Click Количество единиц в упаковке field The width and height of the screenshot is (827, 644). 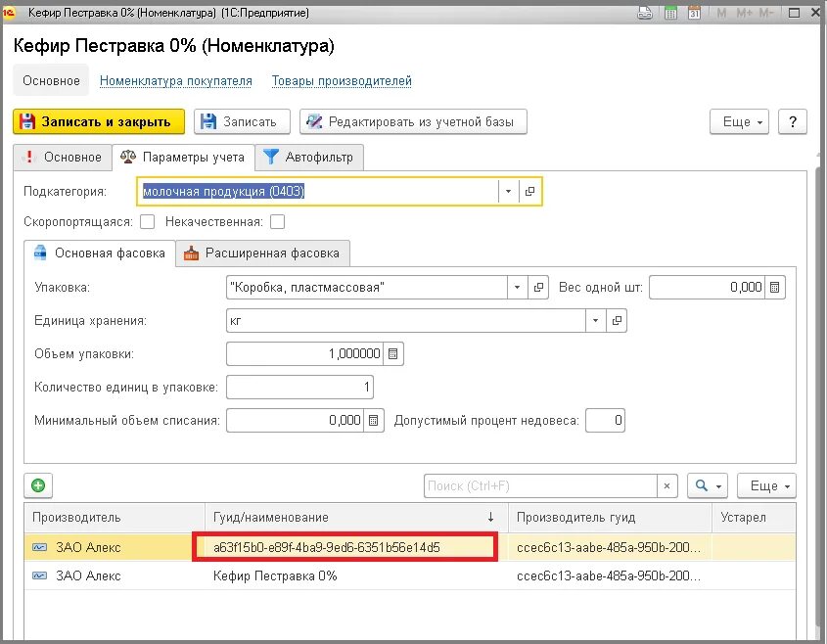pos(300,388)
